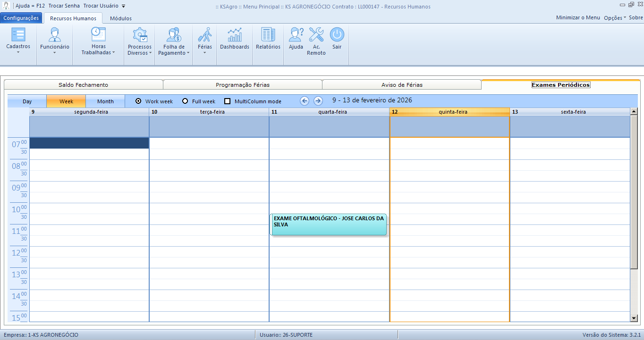Open the Módulos ribbon tab
The image size is (644, 340).
[120, 18]
